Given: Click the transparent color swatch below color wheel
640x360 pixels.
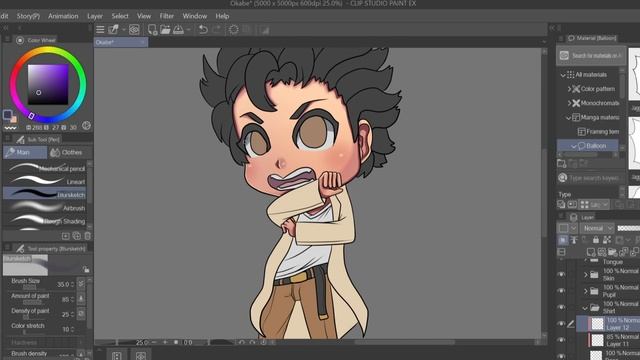Looking at the screenshot, I should tap(10, 128).
